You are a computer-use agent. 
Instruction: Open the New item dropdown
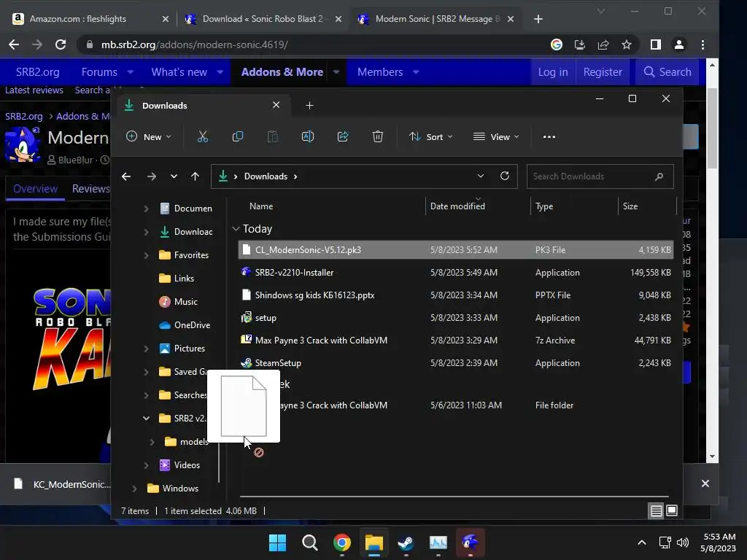click(149, 136)
